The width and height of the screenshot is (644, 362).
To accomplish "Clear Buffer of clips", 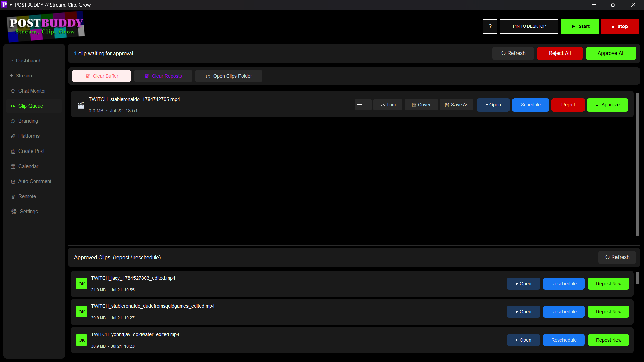I will pyautogui.click(x=102, y=76).
